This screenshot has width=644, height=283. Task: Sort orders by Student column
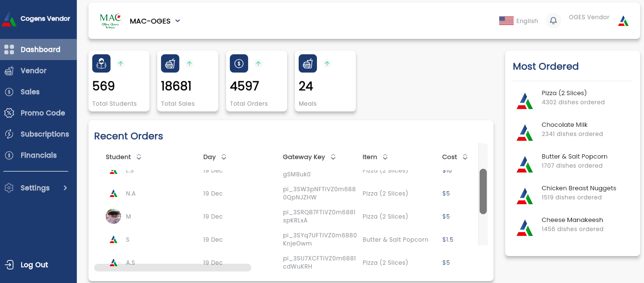point(139,157)
